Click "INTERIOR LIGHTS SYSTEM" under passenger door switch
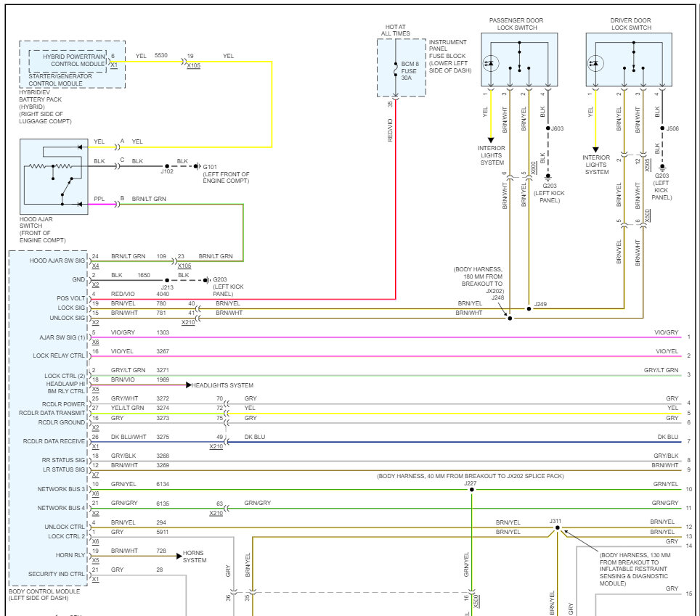Image resolution: width=700 pixels, height=616 pixels. 492,155
